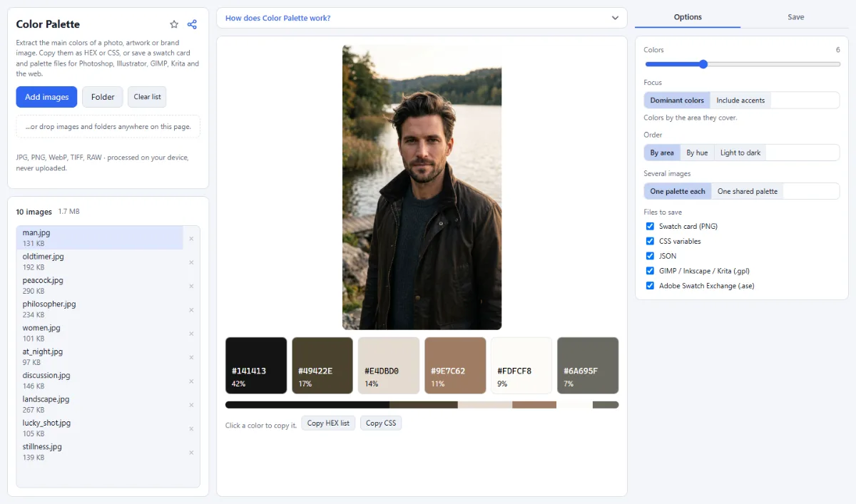856x504 pixels.
Task: Select oldtimer.jpg in the image list
Action: click(100, 262)
